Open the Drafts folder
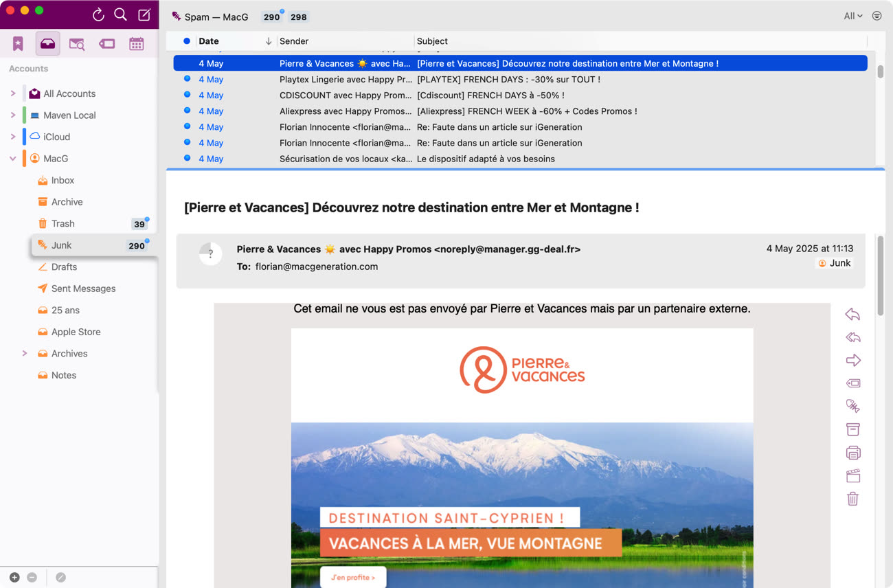The width and height of the screenshot is (893, 588). [x=64, y=267]
